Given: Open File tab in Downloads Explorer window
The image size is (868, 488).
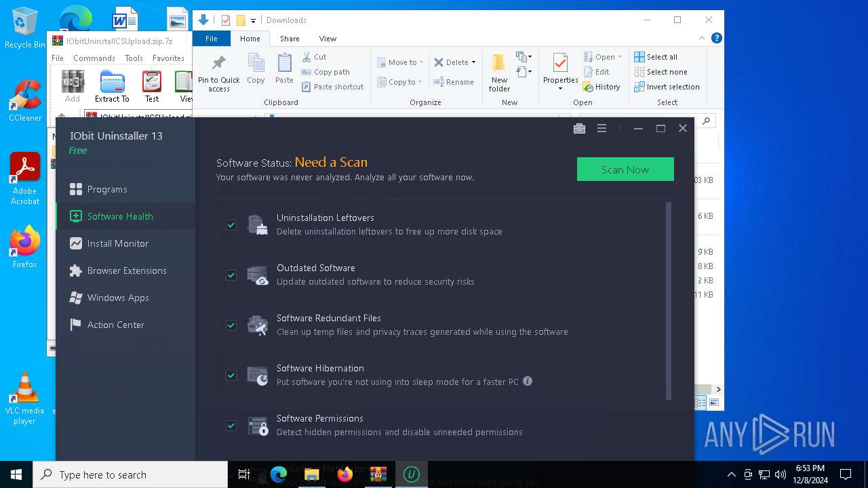Looking at the screenshot, I should [212, 39].
